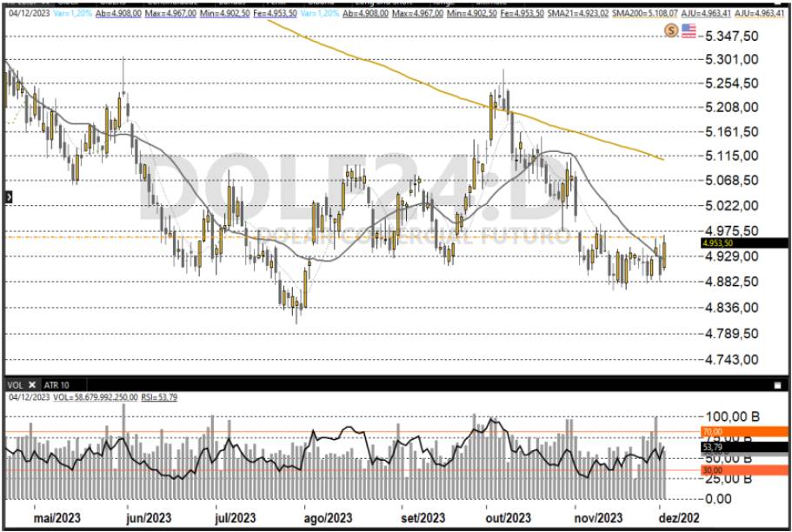Click the ago/2023 date axis marker
The image size is (792, 532).
point(327,517)
